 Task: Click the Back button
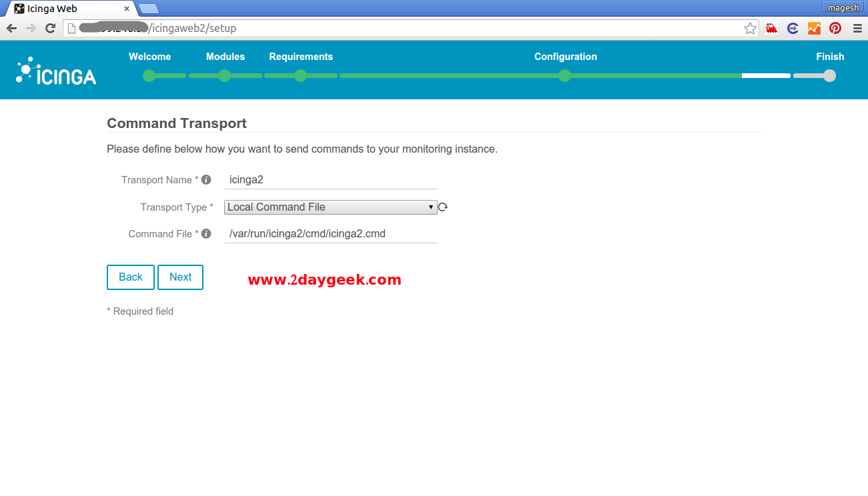coord(131,277)
